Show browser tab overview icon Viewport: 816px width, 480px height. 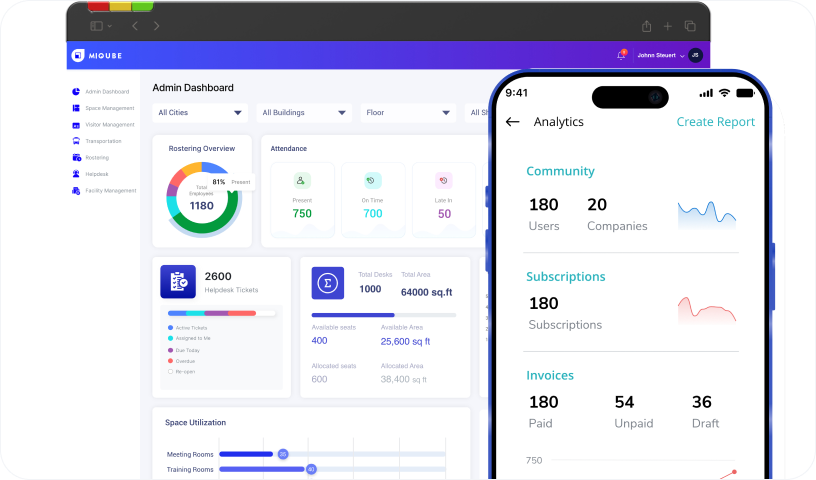tap(690, 26)
